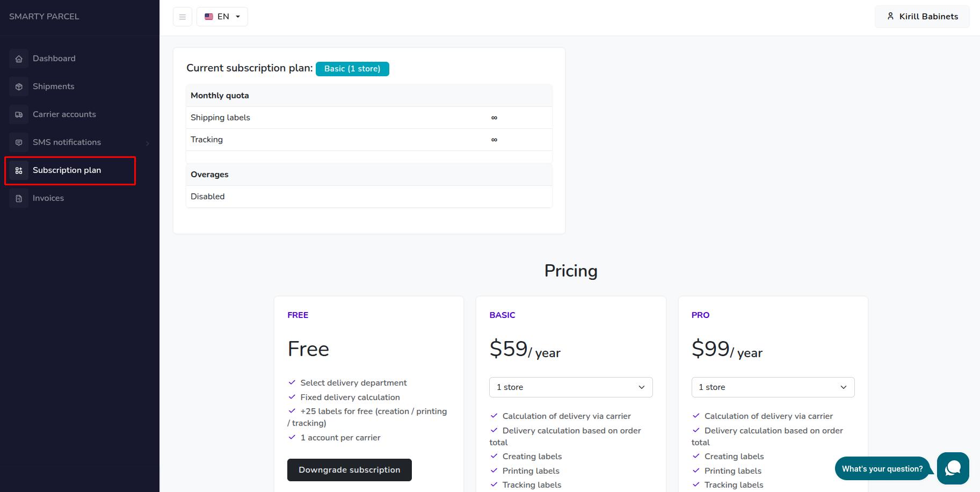Viewport: 980px width, 492px height.
Task: Open the EN language dropdown
Action: tap(222, 17)
